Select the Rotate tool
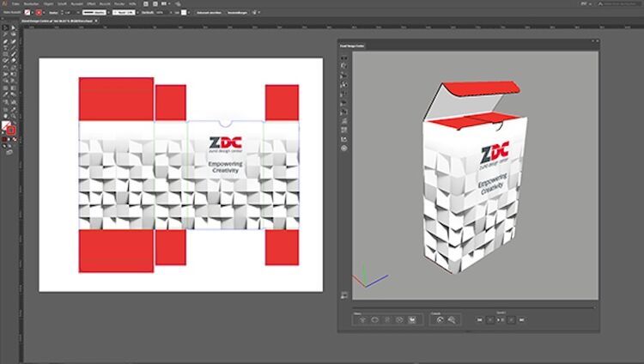The height and width of the screenshot is (364, 644). click(5, 67)
